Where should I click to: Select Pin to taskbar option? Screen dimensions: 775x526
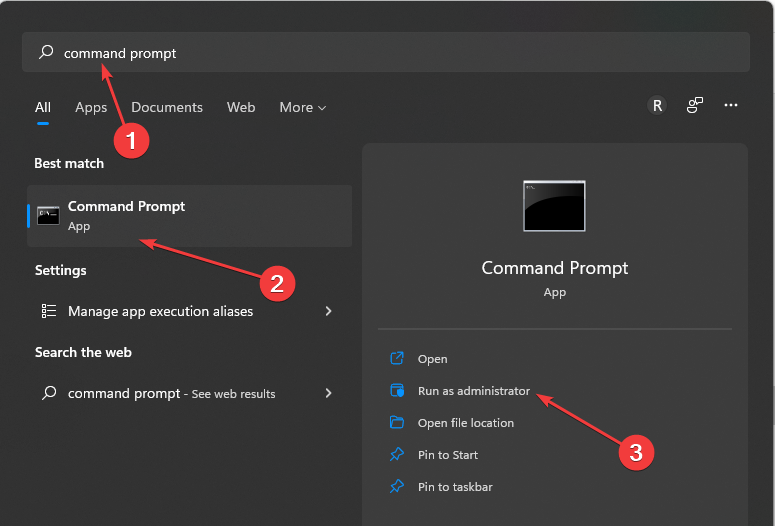pyautogui.click(x=455, y=487)
